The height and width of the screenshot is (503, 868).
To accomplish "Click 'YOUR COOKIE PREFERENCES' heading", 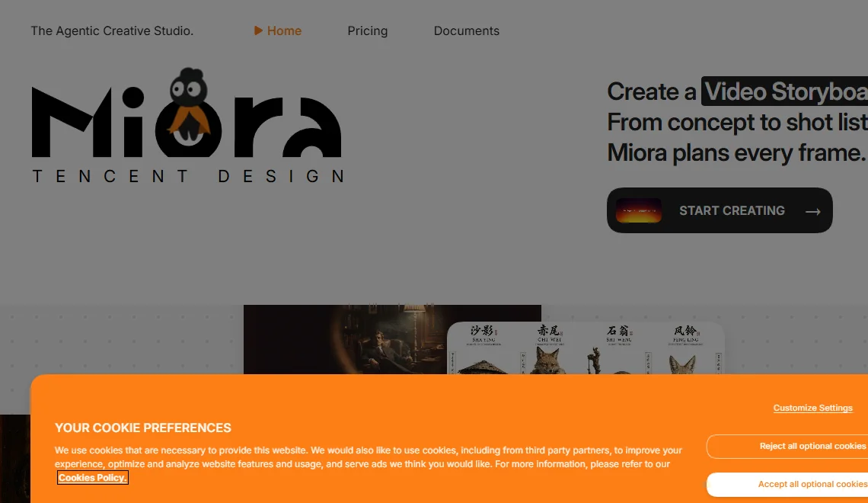I will tap(143, 428).
